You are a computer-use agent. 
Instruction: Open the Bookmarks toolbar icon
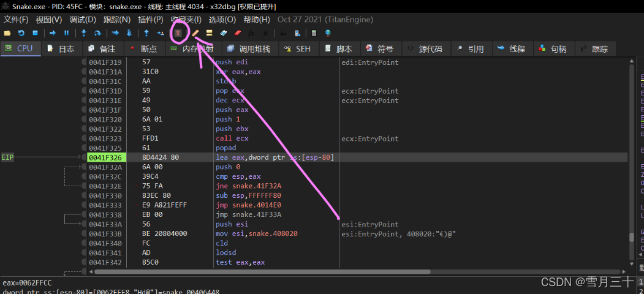pyautogui.click(x=237, y=33)
